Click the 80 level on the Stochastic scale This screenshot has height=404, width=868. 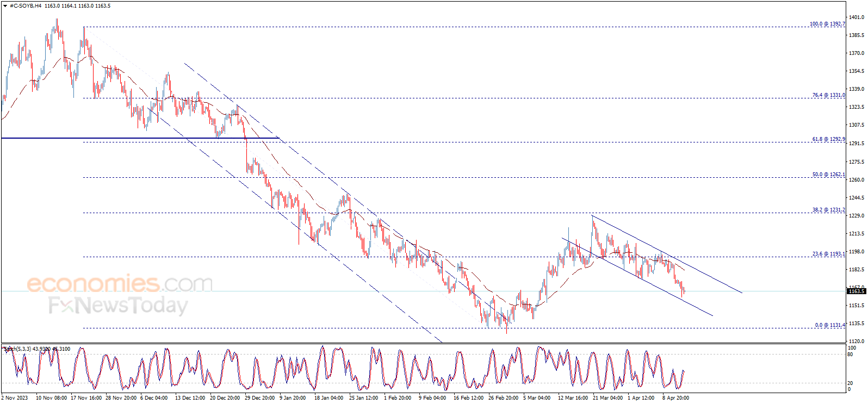point(851,355)
